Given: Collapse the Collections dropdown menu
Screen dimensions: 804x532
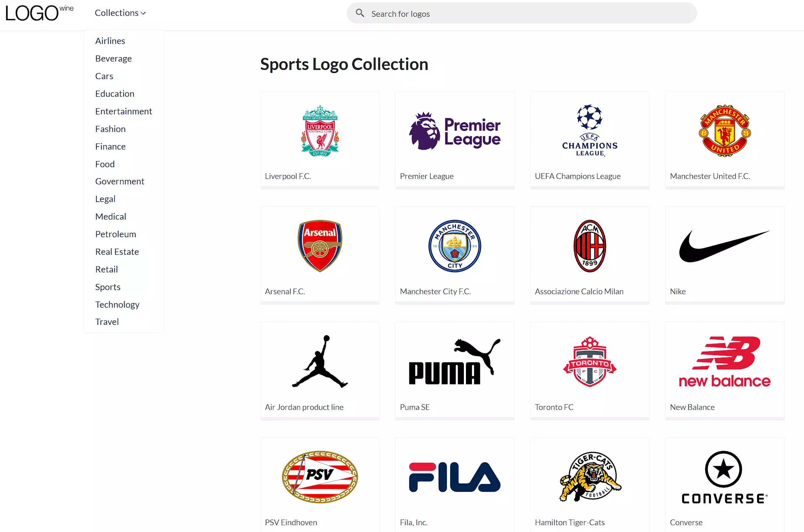Looking at the screenshot, I should (x=120, y=13).
